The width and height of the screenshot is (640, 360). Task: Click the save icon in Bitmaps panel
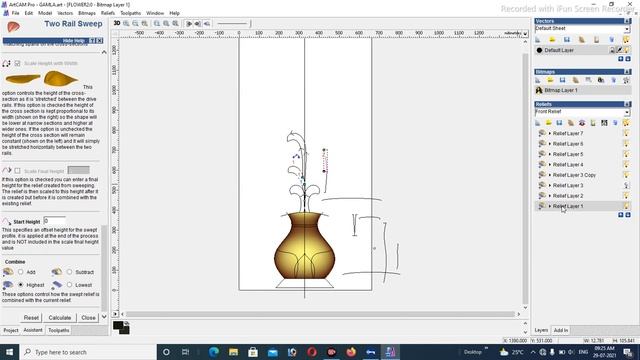(563, 80)
